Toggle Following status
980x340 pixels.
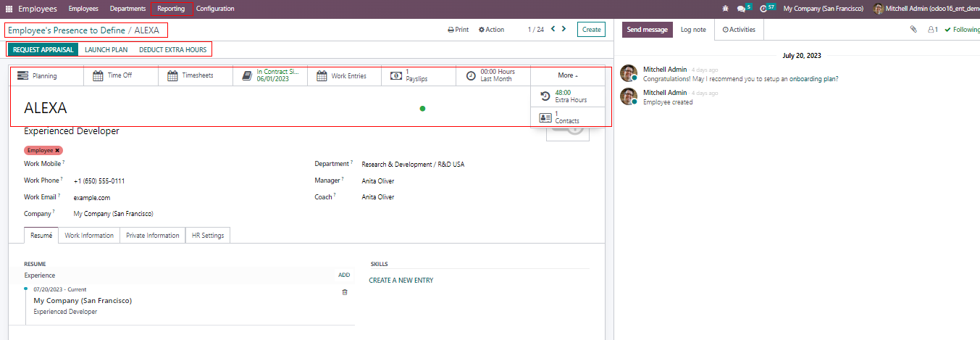tap(962, 30)
